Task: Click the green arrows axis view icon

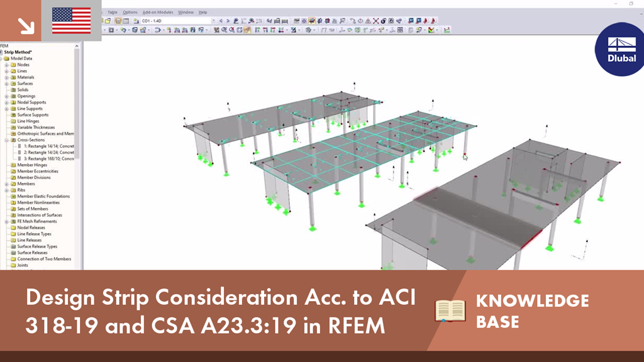Action: pyautogui.click(x=257, y=30)
